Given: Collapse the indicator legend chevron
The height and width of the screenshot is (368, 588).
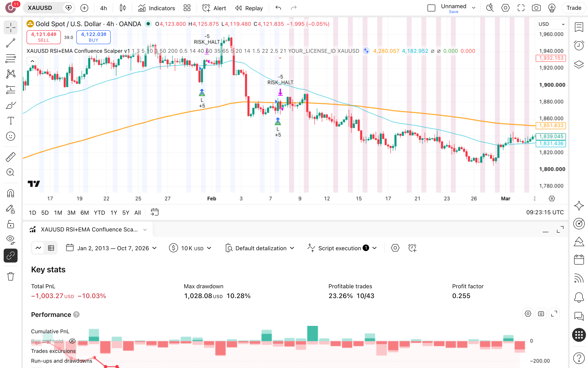Looking at the screenshot, I should 32,61.
